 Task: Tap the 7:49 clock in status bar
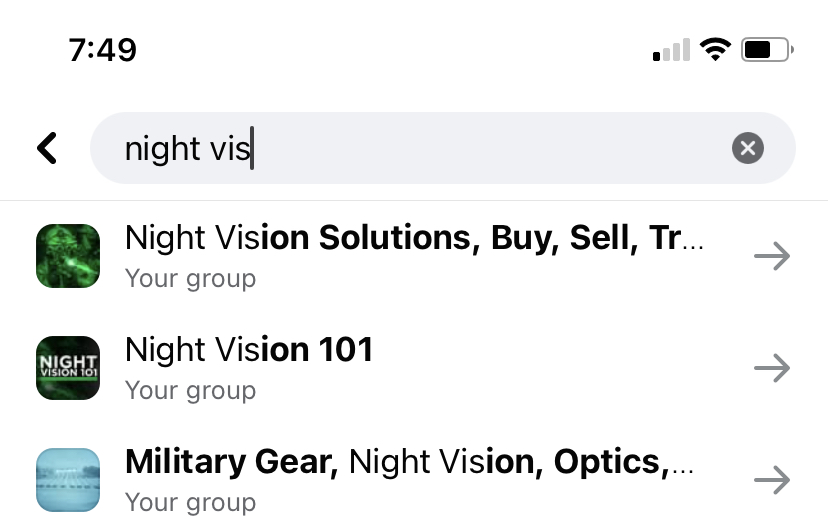(102, 50)
